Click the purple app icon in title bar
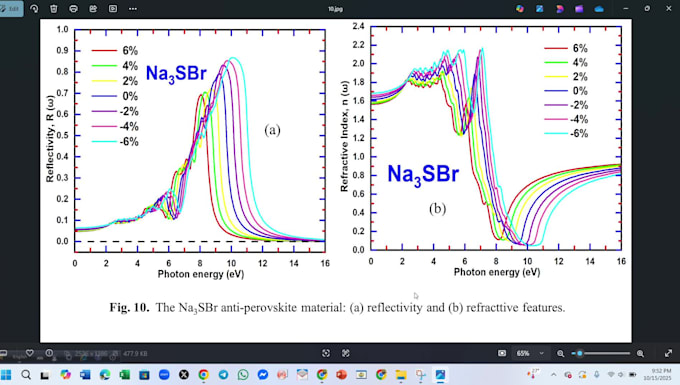Viewport: 680px width, 385px height. point(579,9)
